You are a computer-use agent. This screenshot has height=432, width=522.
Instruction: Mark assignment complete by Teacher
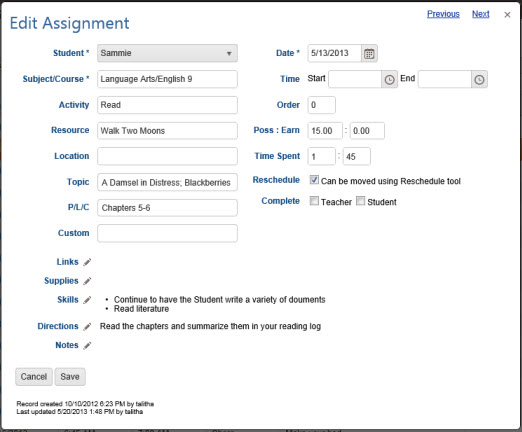pyautogui.click(x=314, y=201)
